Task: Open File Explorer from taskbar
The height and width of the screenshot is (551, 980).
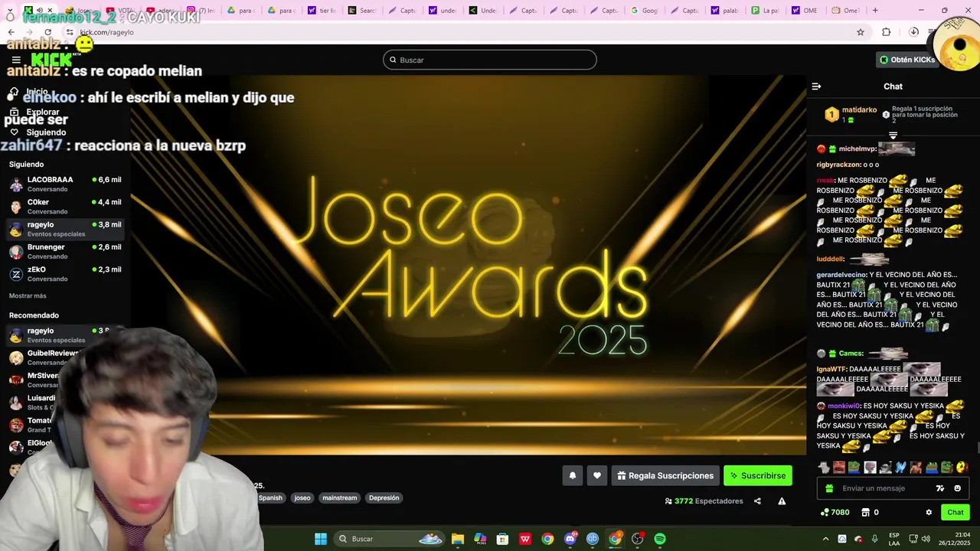Action: (458, 539)
